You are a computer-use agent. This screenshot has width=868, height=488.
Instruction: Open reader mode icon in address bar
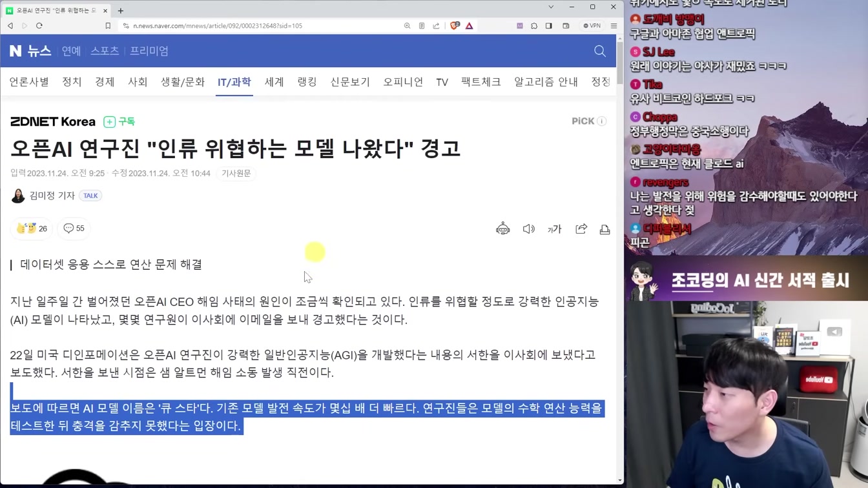[x=422, y=26]
